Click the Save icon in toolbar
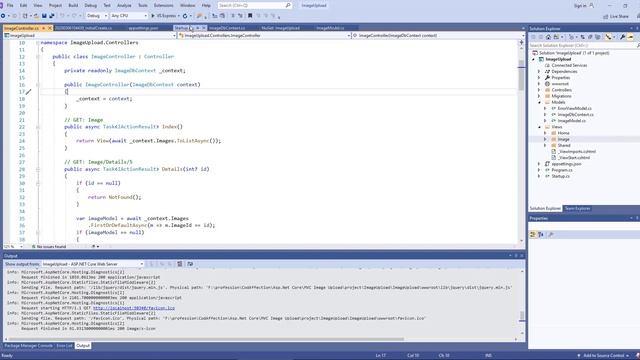640x360 pixels. (44, 16)
